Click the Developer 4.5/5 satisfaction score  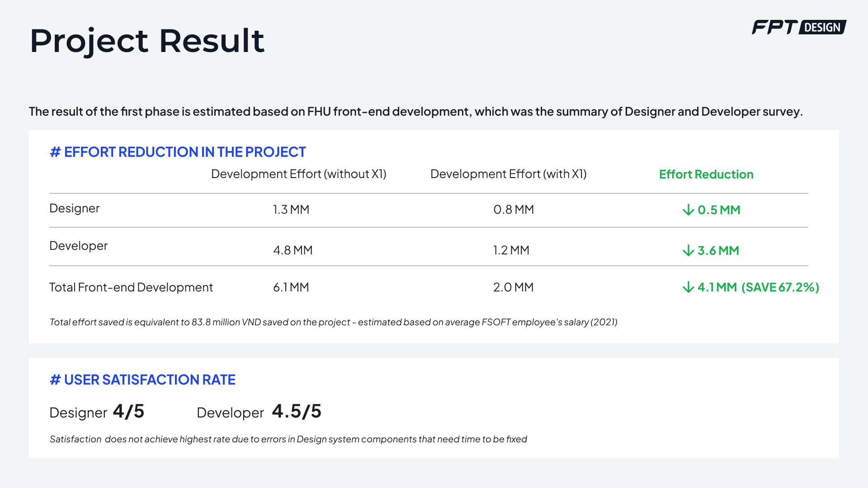tap(297, 412)
